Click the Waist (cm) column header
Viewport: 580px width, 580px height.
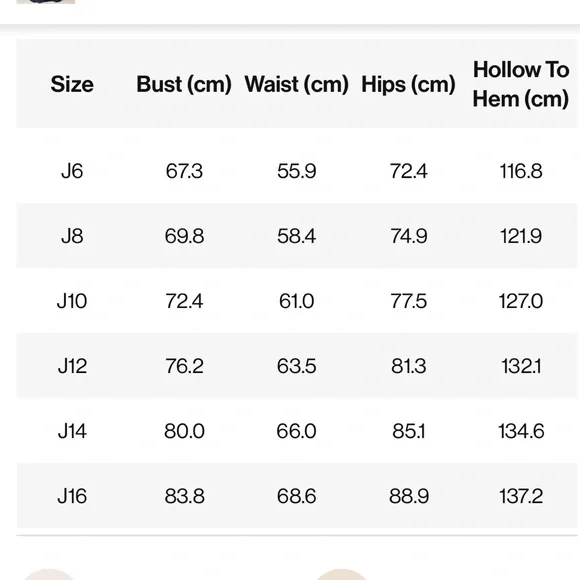coord(297,84)
